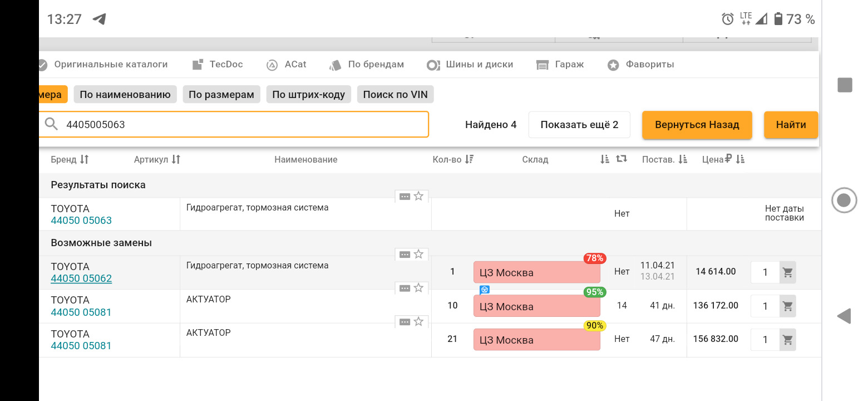Sort by Кол-во column

(453, 159)
